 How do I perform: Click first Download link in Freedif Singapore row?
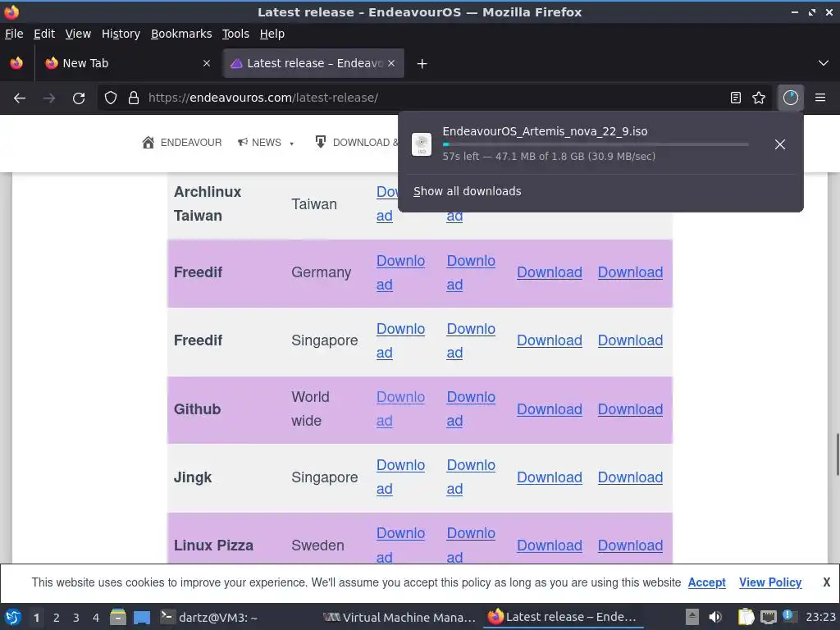(400, 340)
